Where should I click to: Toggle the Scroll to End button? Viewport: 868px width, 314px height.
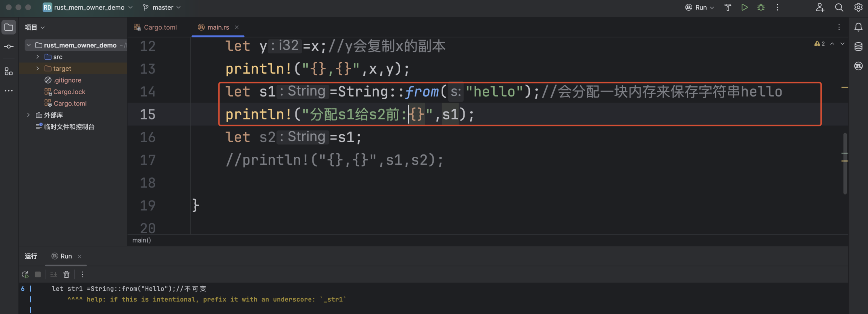coord(54,275)
